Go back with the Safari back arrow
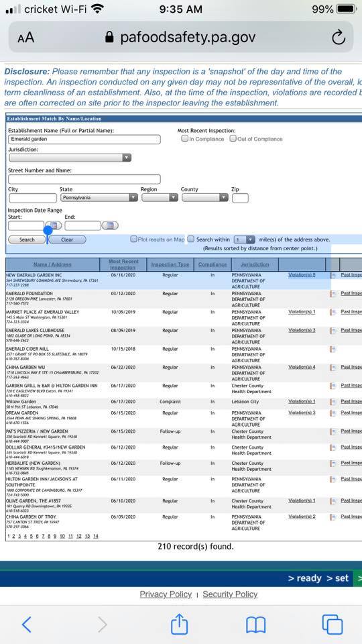 point(26,625)
